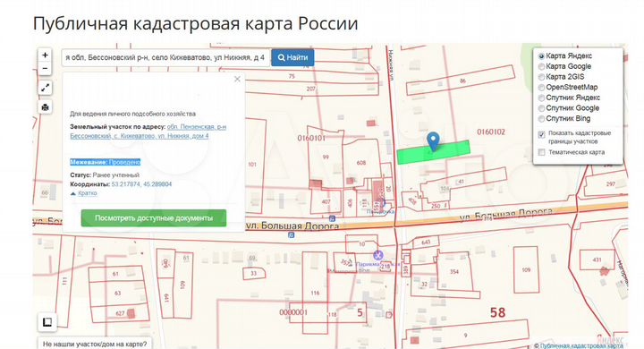Select OpenStreetMap layer

(541, 87)
